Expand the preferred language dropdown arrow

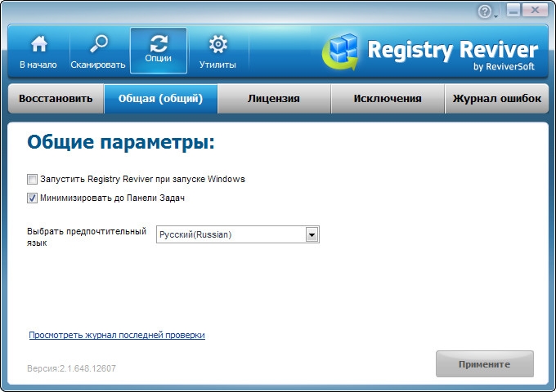(x=312, y=235)
